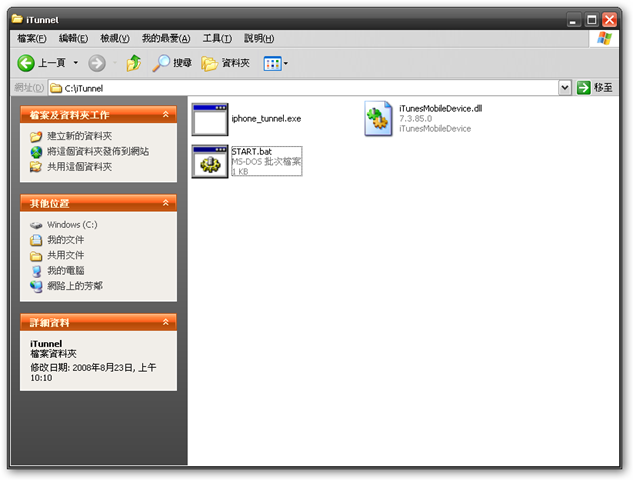
Task: Click the Windows flag logo at the menu bar
Action: [604, 38]
